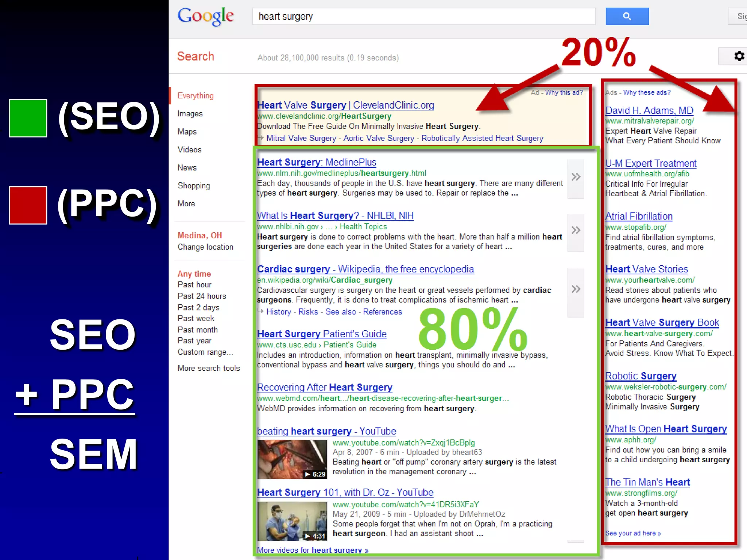Image resolution: width=747 pixels, height=560 pixels.
Task: Open Robotic Surgery ad
Action: (640, 376)
